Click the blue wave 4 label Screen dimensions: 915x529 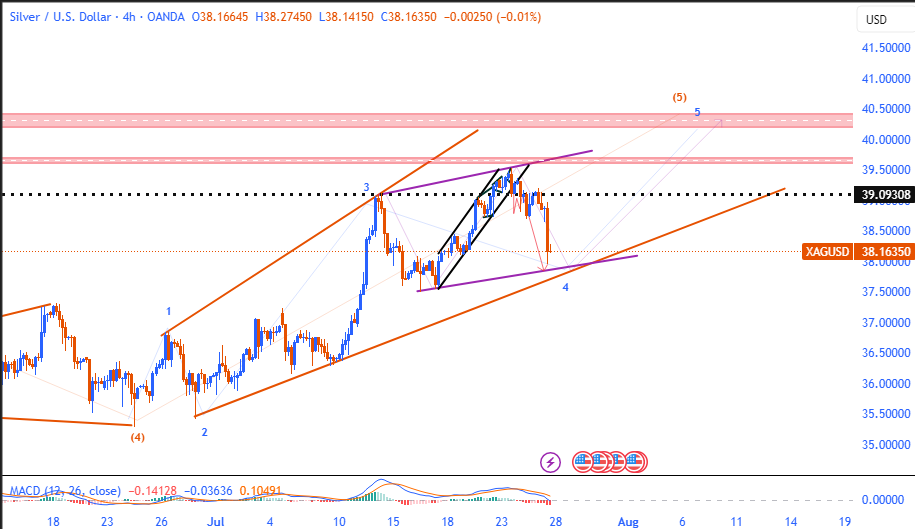(565, 287)
